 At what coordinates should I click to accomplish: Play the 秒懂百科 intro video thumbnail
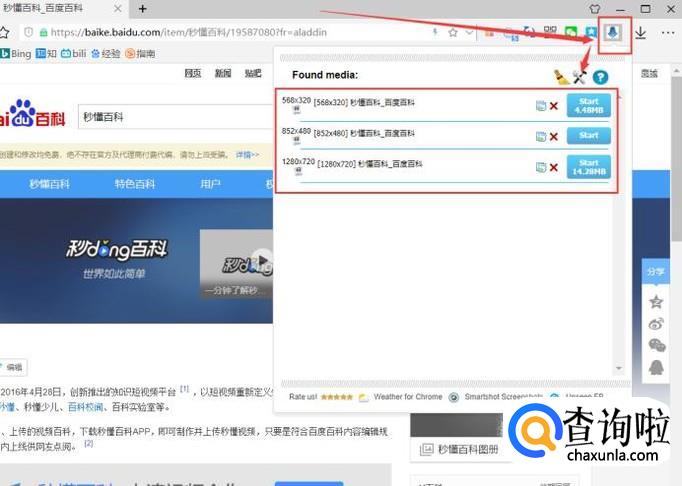click(x=236, y=264)
